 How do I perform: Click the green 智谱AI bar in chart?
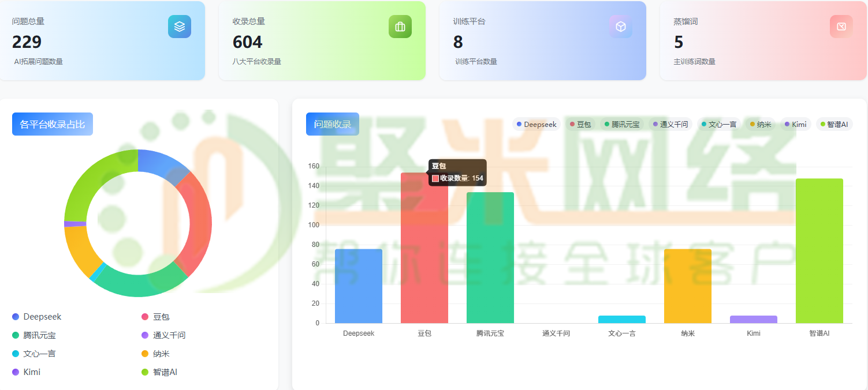tap(819, 251)
